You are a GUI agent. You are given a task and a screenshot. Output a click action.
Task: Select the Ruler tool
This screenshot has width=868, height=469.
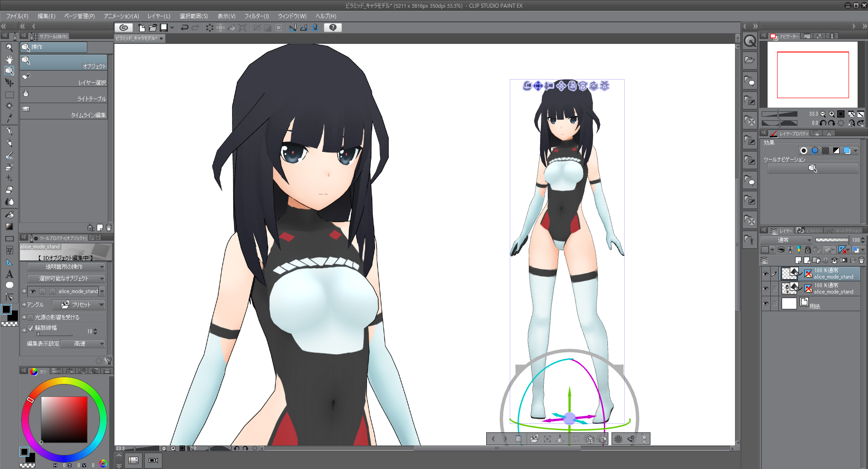tap(9, 262)
